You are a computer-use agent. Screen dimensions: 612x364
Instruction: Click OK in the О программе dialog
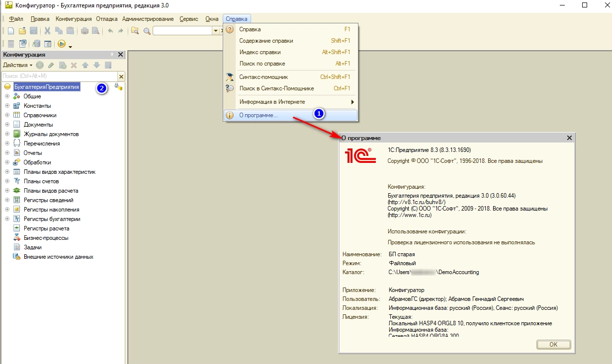point(553,344)
